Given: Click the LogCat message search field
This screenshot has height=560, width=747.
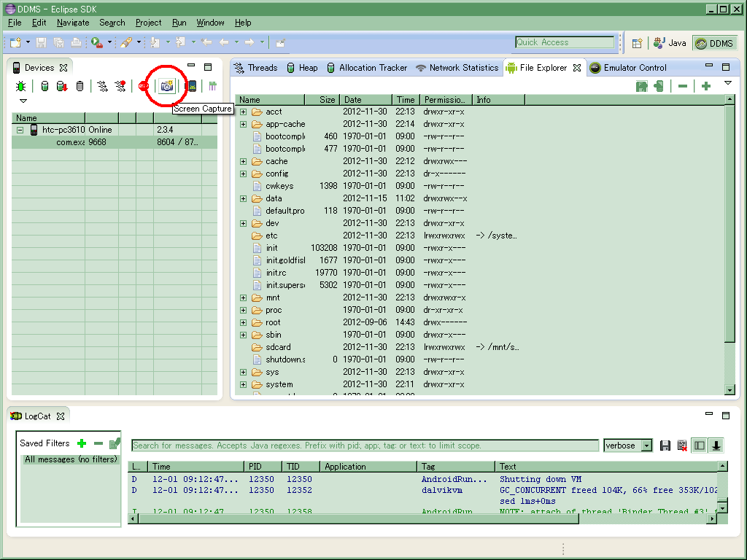Looking at the screenshot, I should click(365, 446).
